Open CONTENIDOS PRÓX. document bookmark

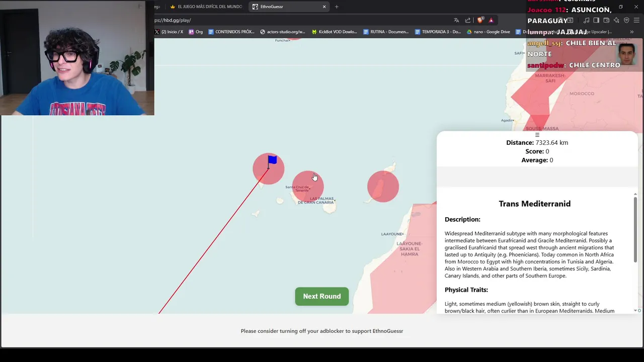(x=231, y=32)
